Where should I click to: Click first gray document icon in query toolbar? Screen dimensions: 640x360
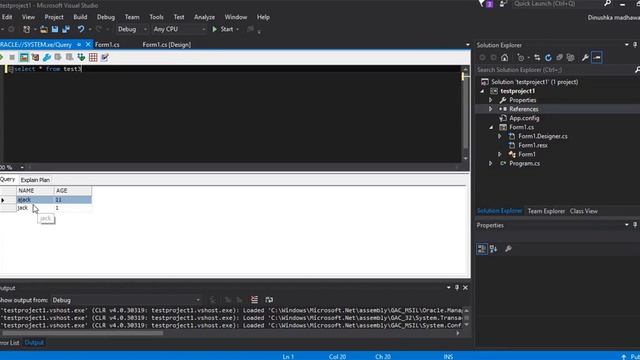tap(58, 58)
